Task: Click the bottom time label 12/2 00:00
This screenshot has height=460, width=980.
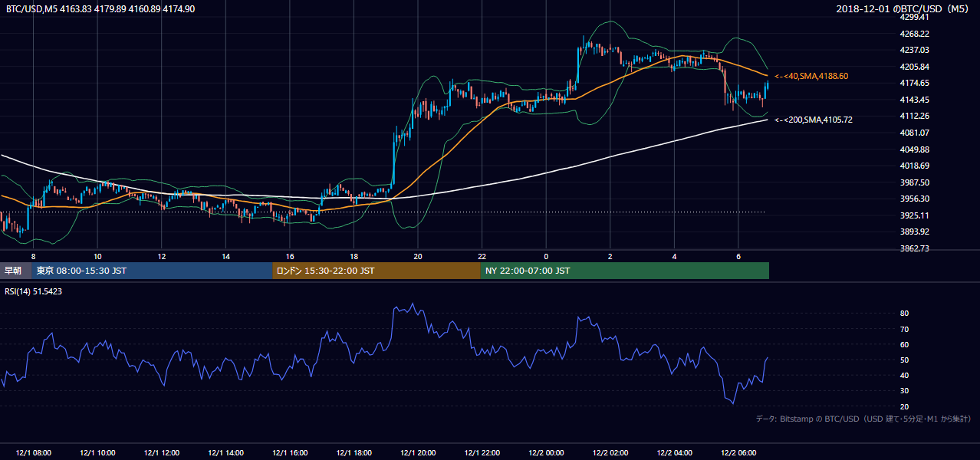Action: 546,453
